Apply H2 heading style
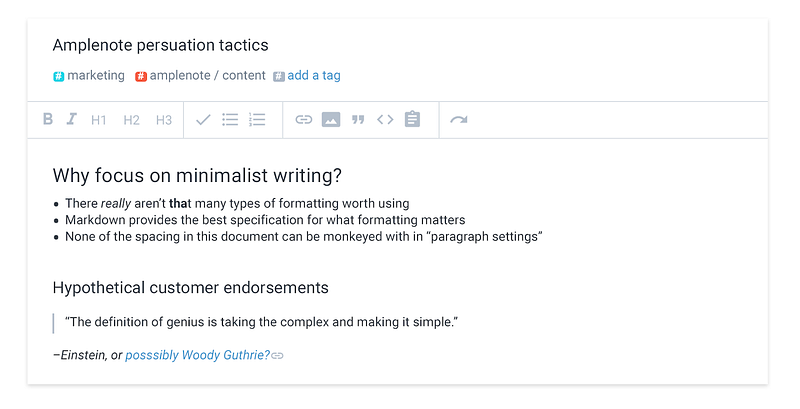Viewport: 800px width, 409px height. 131,120
